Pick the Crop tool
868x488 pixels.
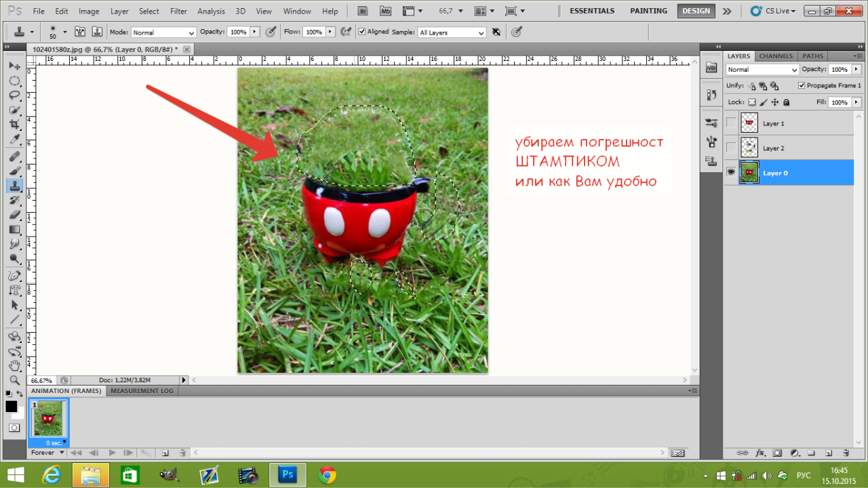pos(14,125)
